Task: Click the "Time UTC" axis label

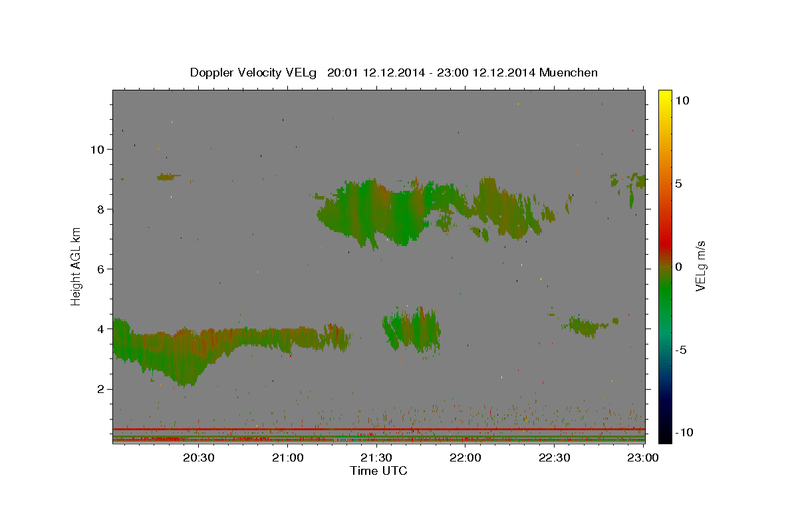Action: (x=378, y=471)
